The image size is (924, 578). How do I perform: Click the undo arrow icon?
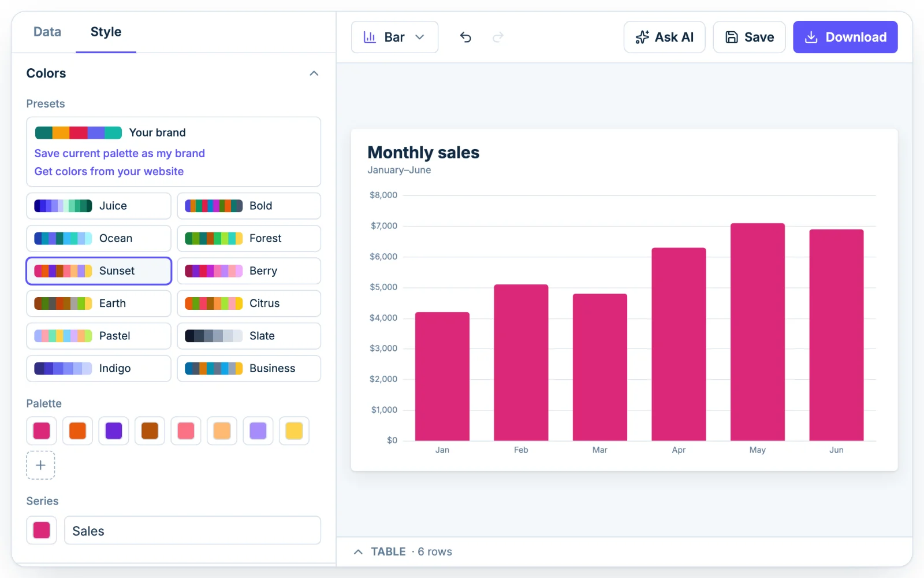465,37
